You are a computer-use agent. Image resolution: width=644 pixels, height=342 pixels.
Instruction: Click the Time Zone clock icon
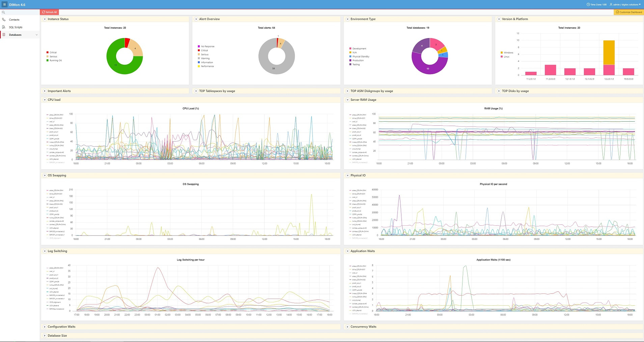pos(588,5)
